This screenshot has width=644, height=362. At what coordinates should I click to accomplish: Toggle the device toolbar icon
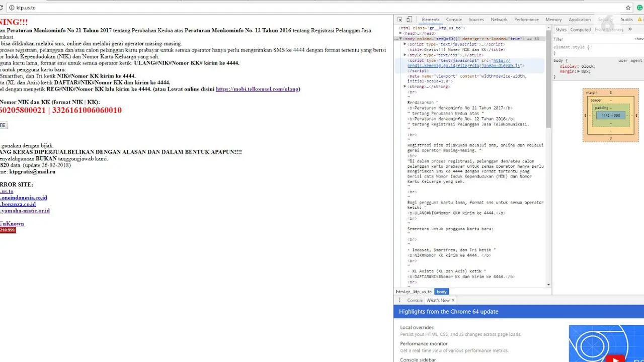pos(409,20)
